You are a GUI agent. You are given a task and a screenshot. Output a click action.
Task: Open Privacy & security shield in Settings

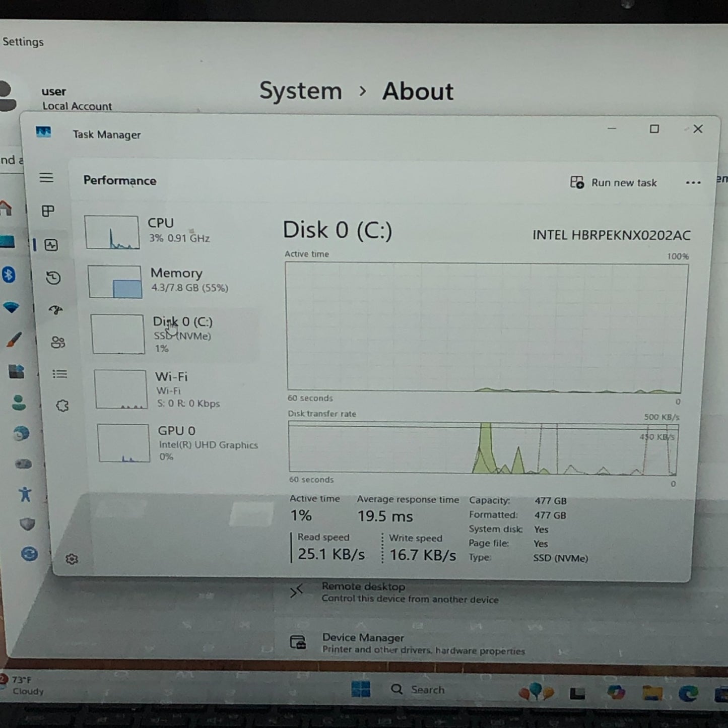(27, 524)
